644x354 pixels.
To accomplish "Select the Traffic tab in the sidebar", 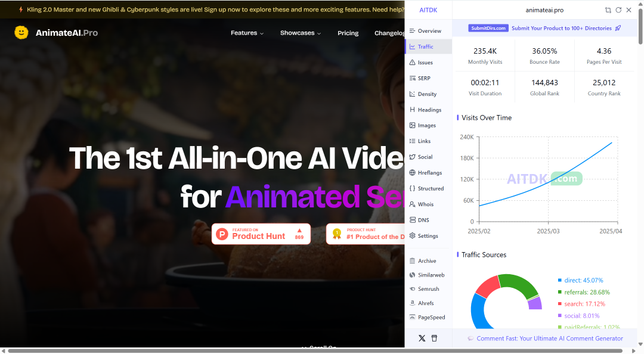I will 428,46.
